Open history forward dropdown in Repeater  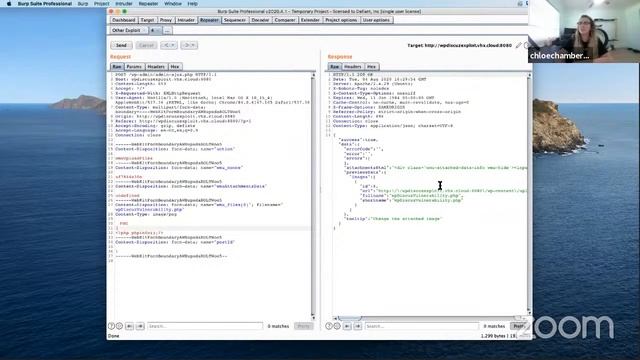[x=189, y=45]
